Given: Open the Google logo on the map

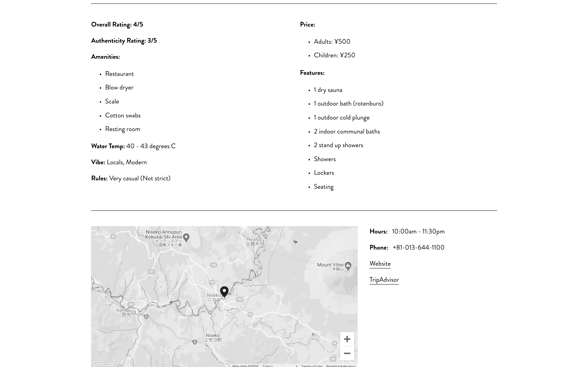Looking at the screenshot, I should (x=104, y=363).
